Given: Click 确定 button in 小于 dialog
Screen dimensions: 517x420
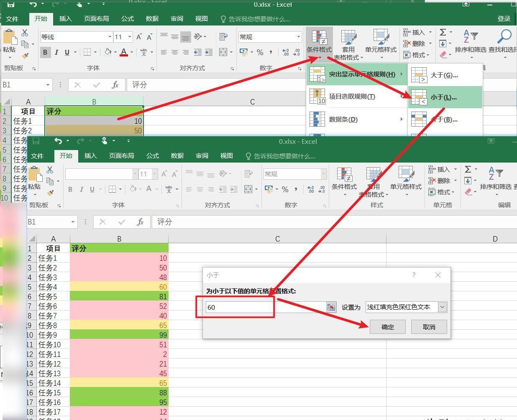Looking at the screenshot, I should pos(388,327).
